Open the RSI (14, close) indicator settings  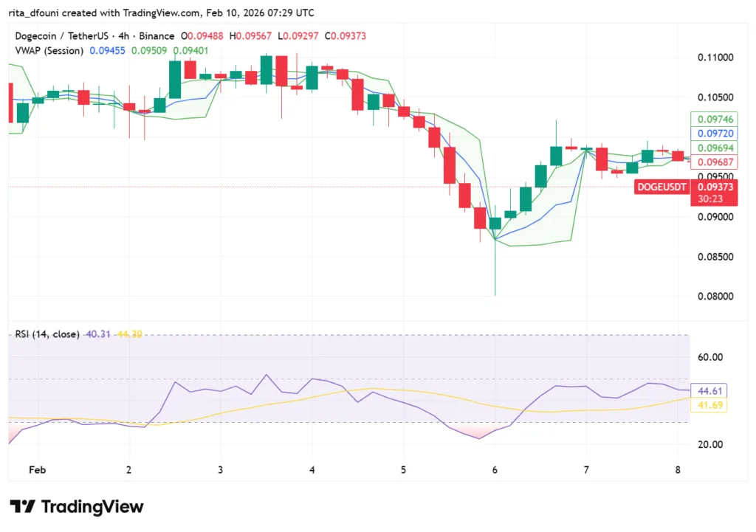[x=49, y=334]
